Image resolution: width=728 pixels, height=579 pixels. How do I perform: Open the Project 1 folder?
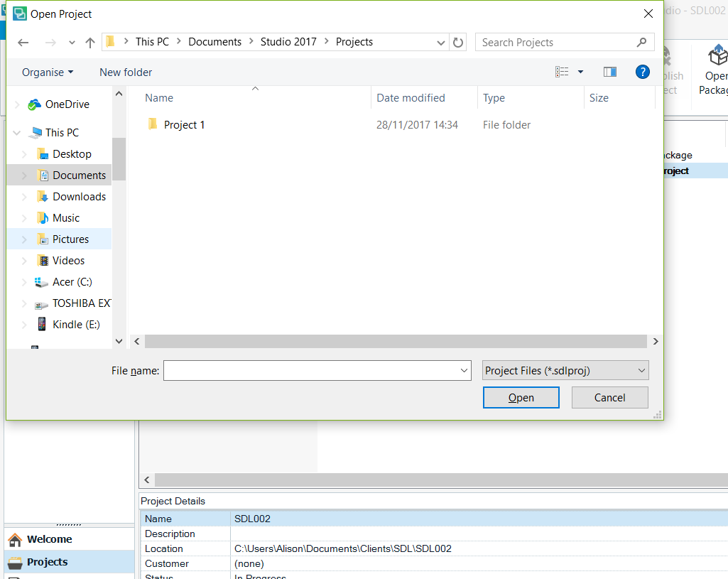(x=184, y=125)
